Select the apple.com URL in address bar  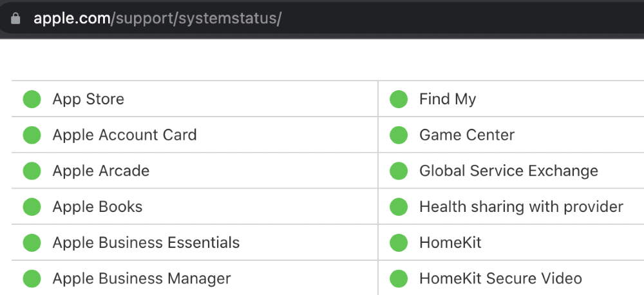(x=157, y=18)
